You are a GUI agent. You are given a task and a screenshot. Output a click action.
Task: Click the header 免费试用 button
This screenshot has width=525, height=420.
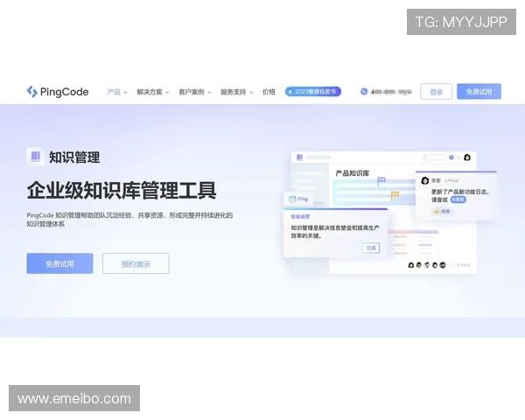pos(479,91)
